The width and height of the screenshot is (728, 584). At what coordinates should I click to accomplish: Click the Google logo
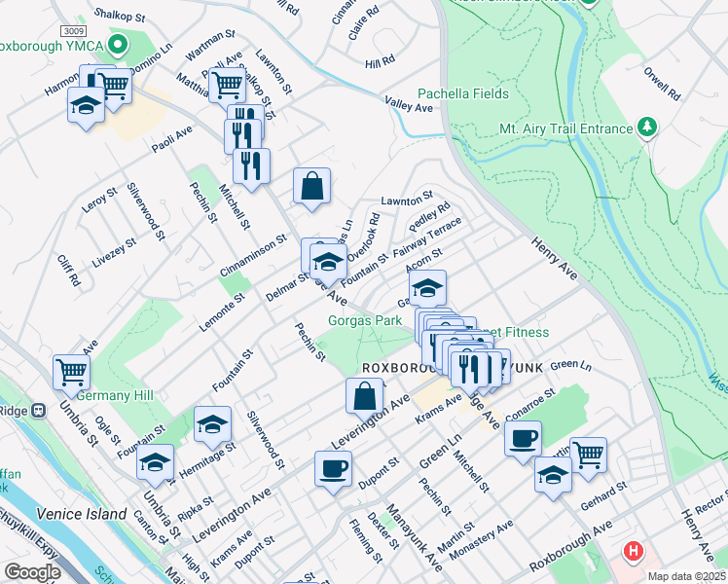click(x=32, y=572)
